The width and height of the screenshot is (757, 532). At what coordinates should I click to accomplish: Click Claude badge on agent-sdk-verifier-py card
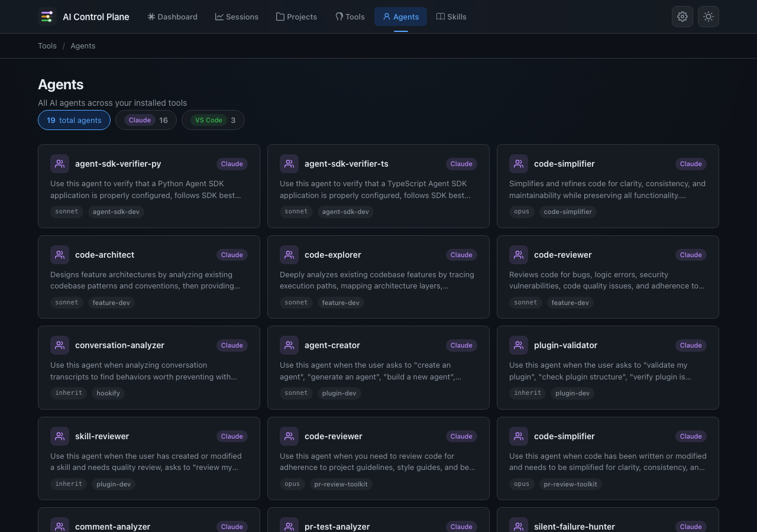pyautogui.click(x=232, y=164)
